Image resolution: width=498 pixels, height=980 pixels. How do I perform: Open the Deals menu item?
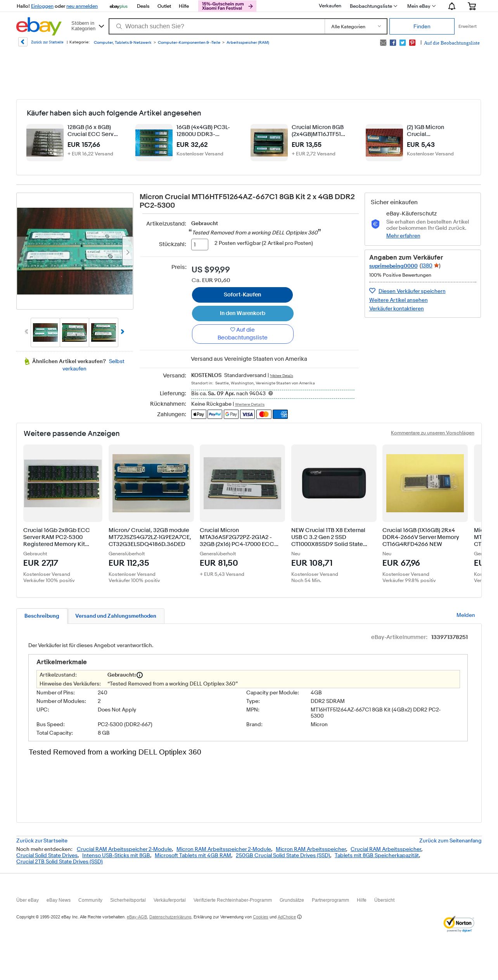[x=143, y=6]
